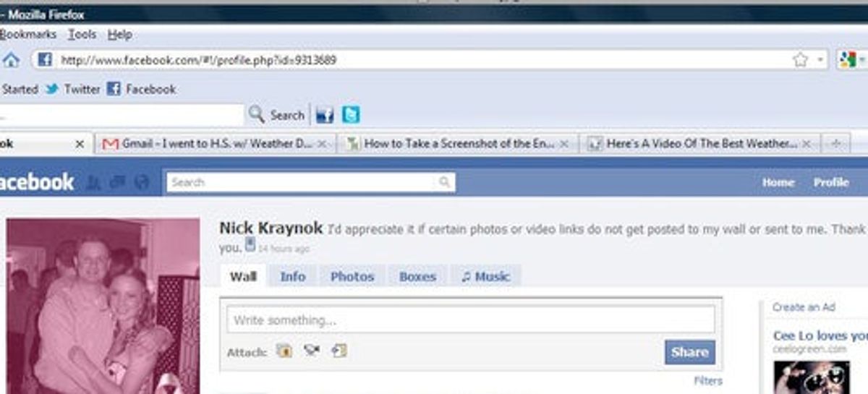
Task: Open Nick Kraynok's profile picture
Action: tap(103, 306)
